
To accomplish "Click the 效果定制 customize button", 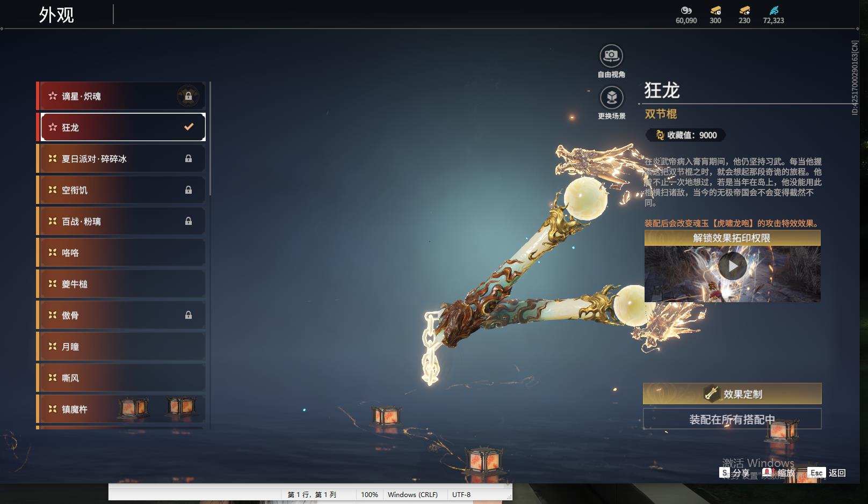I will point(732,394).
